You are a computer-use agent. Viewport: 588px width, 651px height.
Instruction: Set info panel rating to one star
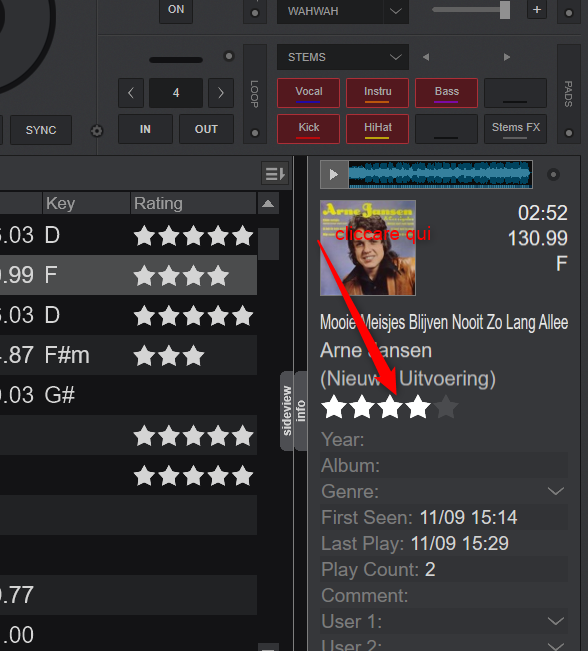click(x=334, y=407)
